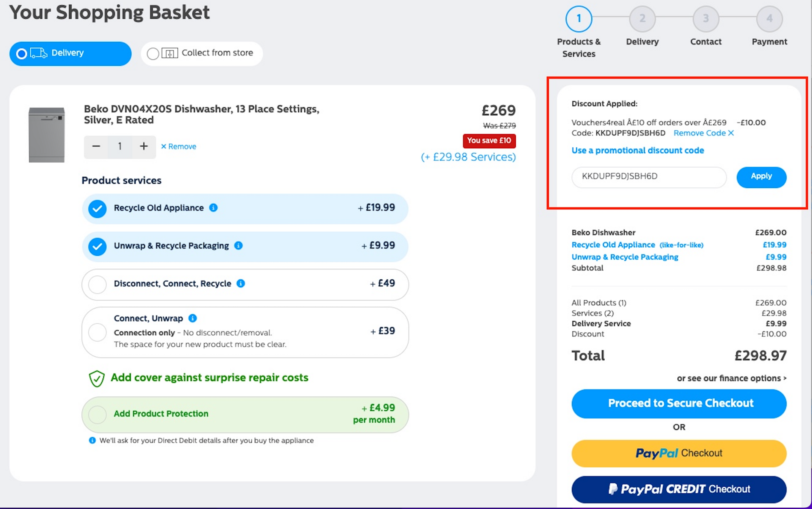Click the promotional code input field

coord(649,177)
